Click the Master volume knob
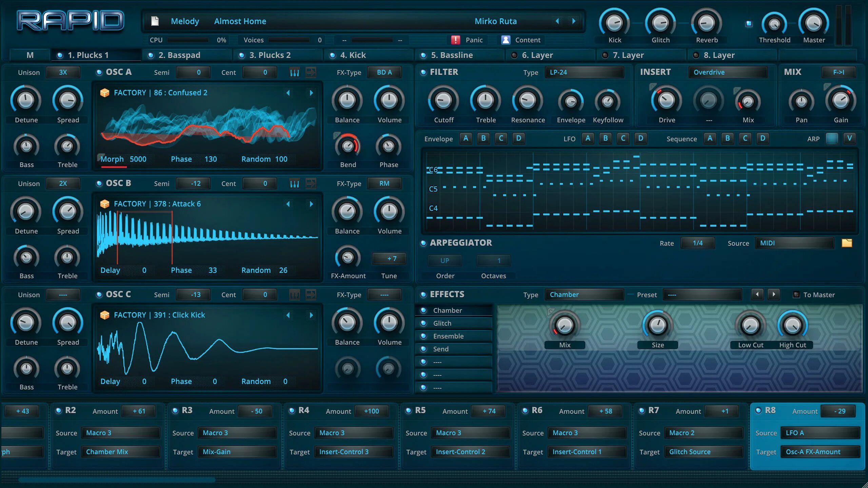868x488 pixels. pyautogui.click(x=813, y=24)
